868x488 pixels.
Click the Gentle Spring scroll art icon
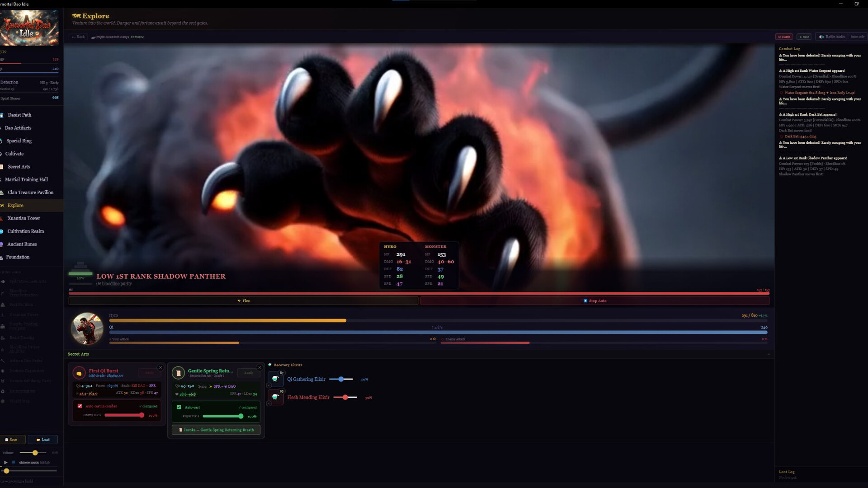click(178, 373)
